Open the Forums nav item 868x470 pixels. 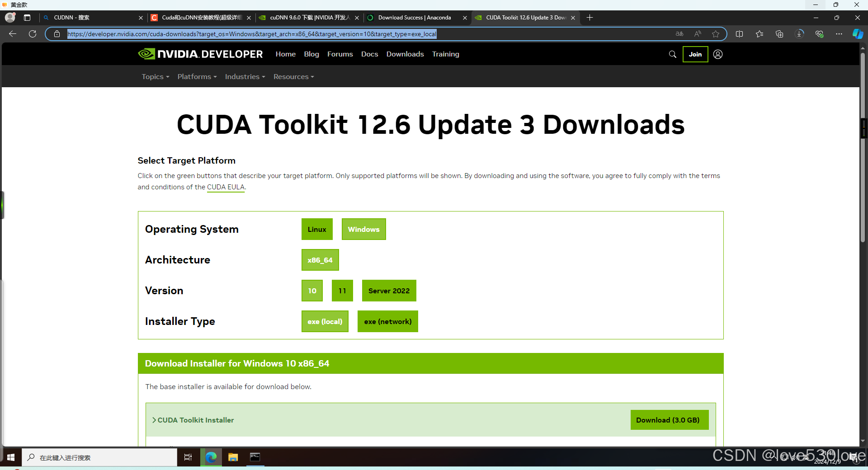tap(340, 54)
